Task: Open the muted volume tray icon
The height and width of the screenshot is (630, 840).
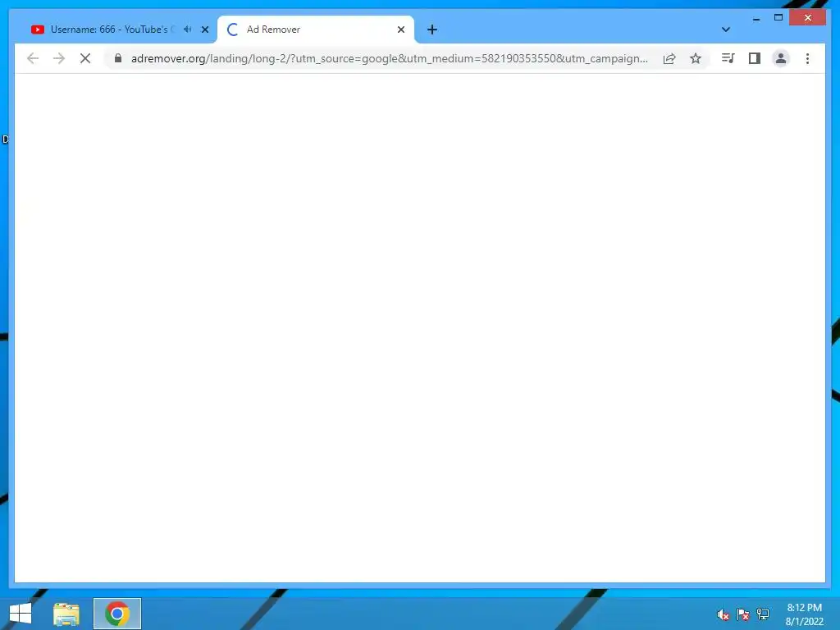Action: point(723,614)
